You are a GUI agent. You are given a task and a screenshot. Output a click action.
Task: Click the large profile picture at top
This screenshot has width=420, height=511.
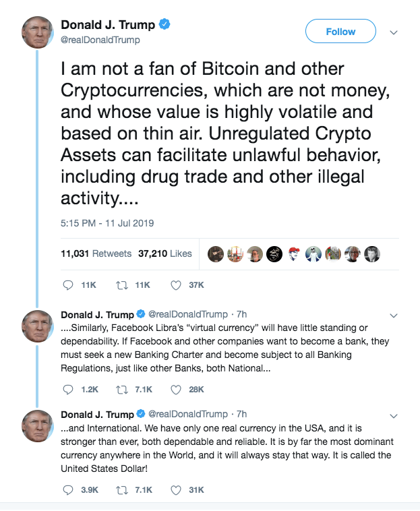39,32
